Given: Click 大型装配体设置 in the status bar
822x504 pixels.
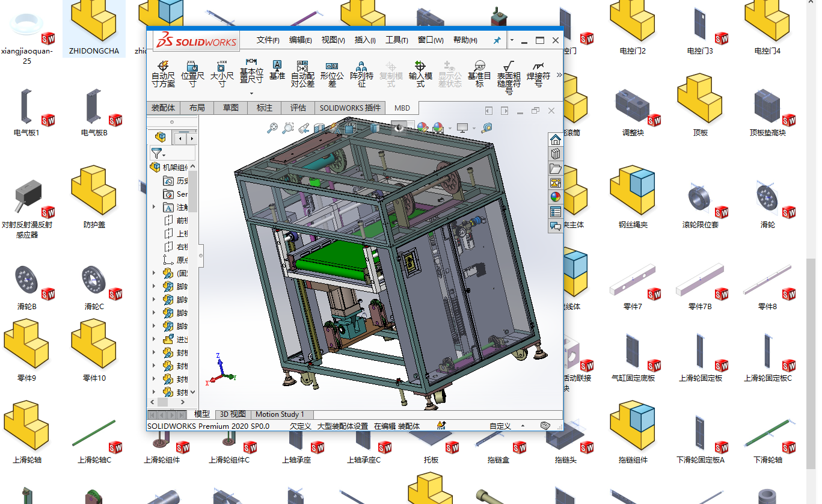Looking at the screenshot, I should [x=342, y=426].
